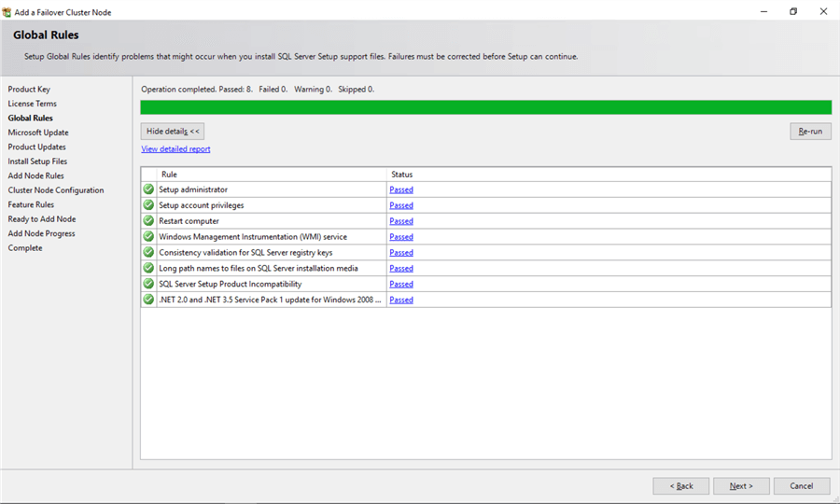Select the Setup account privileges rule text

tap(202, 205)
